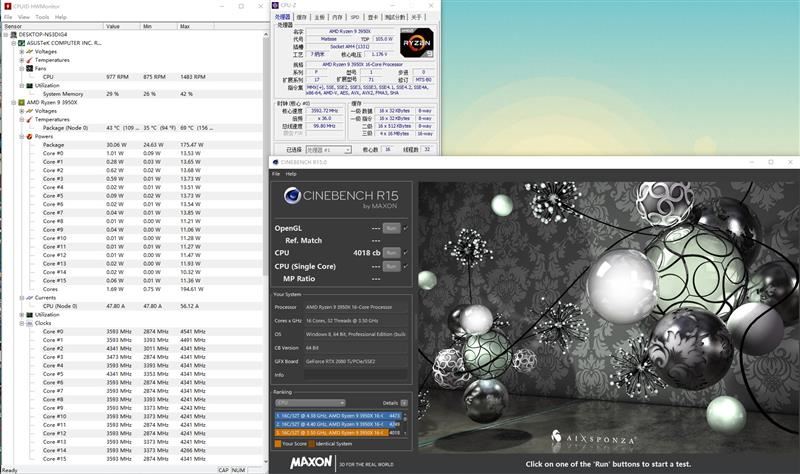Image resolution: width=800 pixels, height=474 pixels.
Task: Click the Cinebench R15 sphere logo
Action: 292,195
